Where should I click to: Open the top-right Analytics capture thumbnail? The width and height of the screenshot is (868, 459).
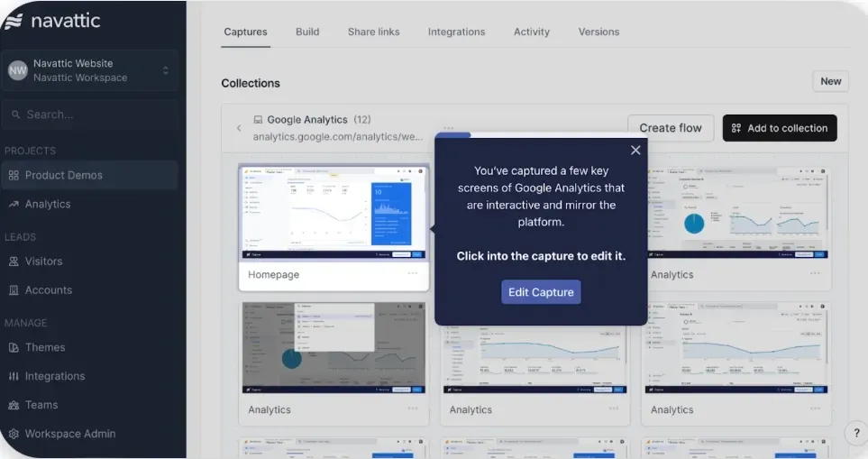point(738,213)
